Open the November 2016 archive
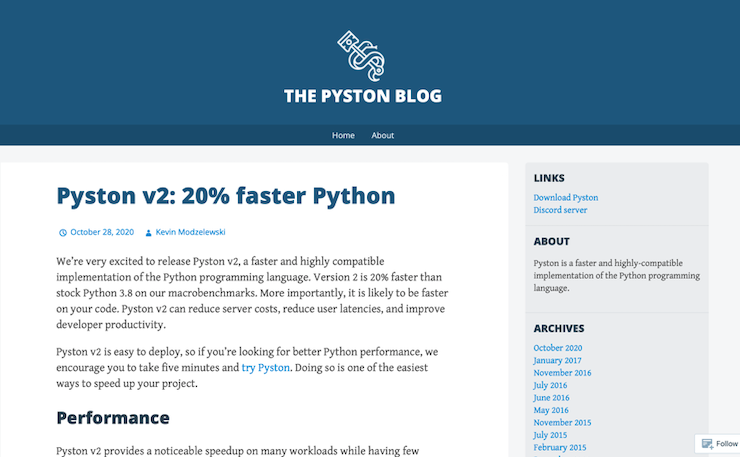The height and width of the screenshot is (457, 740). tap(562, 373)
